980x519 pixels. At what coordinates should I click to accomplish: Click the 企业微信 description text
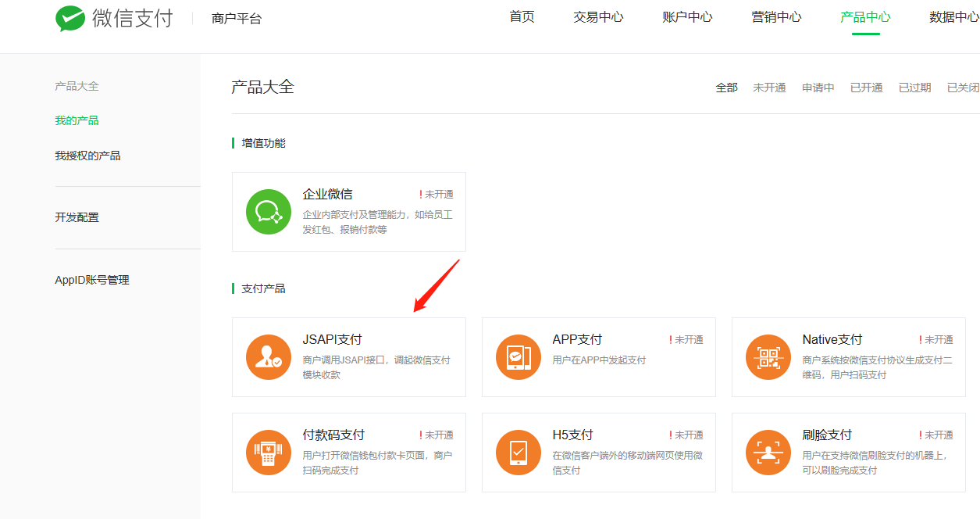[378, 222]
